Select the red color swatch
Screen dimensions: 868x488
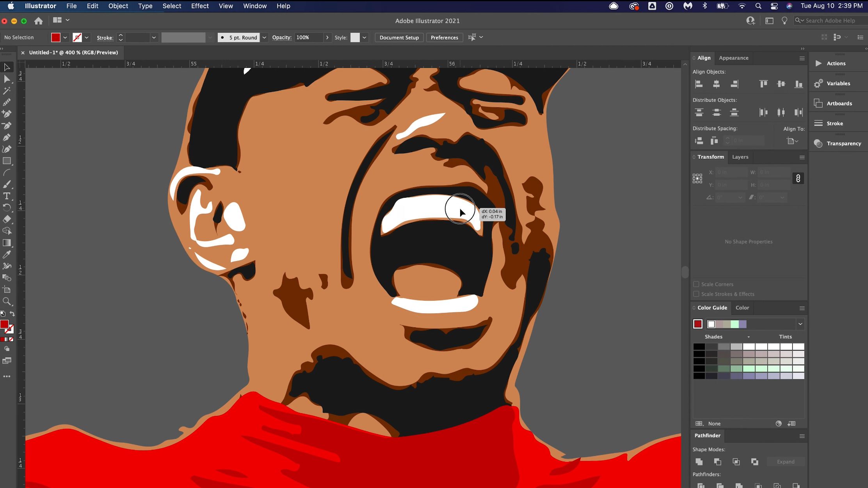[698, 324]
